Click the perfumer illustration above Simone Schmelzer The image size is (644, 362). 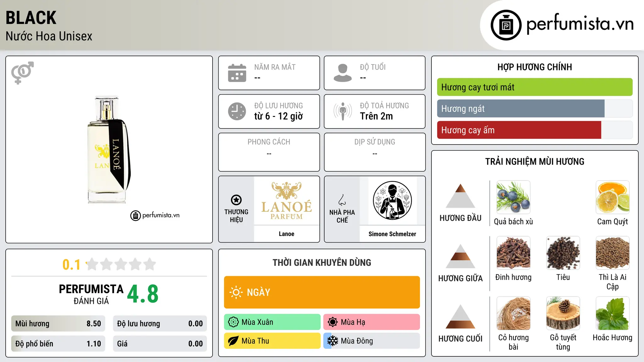[x=392, y=200]
